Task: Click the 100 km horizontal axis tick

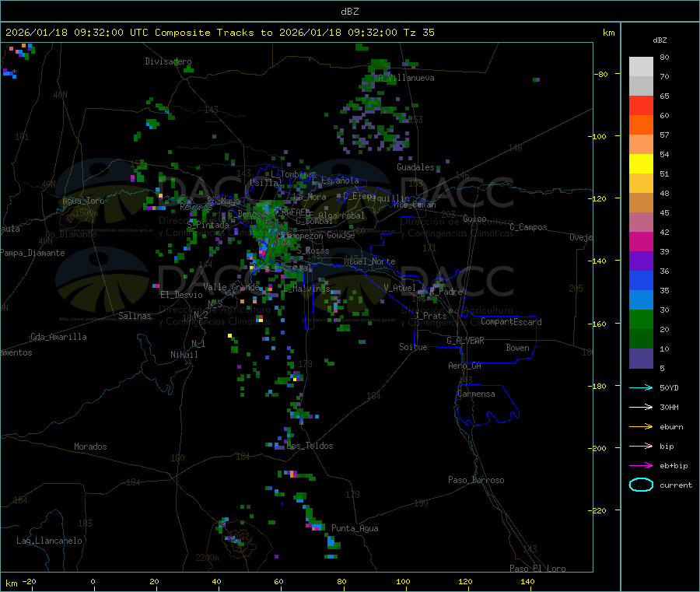Action: (403, 582)
